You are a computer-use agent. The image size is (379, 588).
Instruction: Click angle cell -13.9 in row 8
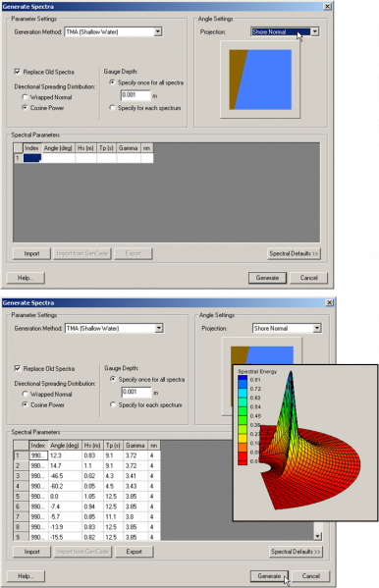(65, 527)
